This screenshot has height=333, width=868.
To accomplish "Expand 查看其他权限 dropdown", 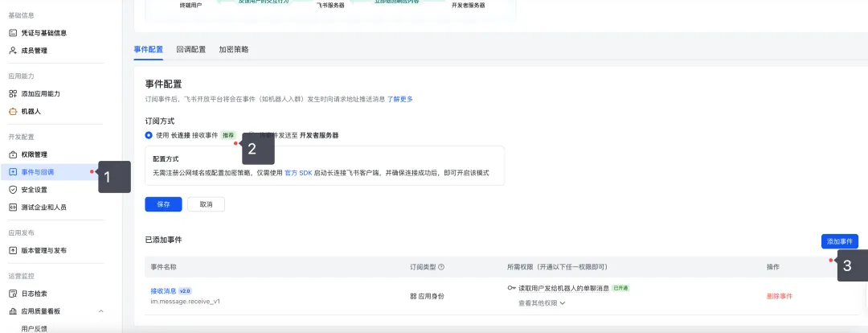I will pyautogui.click(x=542, y=303).
